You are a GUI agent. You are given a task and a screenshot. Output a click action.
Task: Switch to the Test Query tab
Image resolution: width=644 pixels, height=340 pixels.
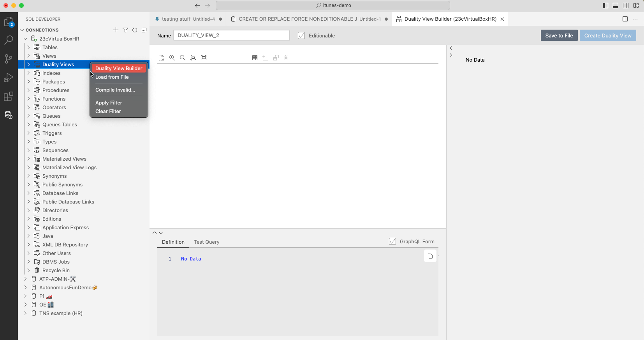click(x=207, y=242)
